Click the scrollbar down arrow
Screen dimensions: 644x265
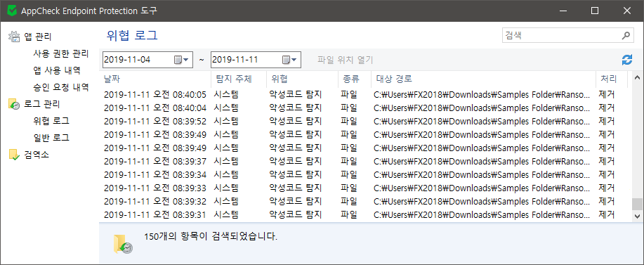pyautogui.click(x=638, y=216)
